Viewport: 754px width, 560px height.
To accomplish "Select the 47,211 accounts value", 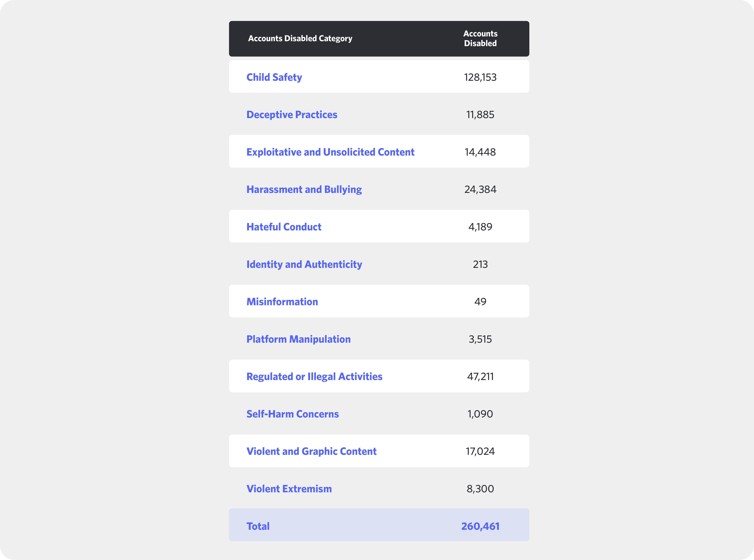I will click(x=480, y=377).
